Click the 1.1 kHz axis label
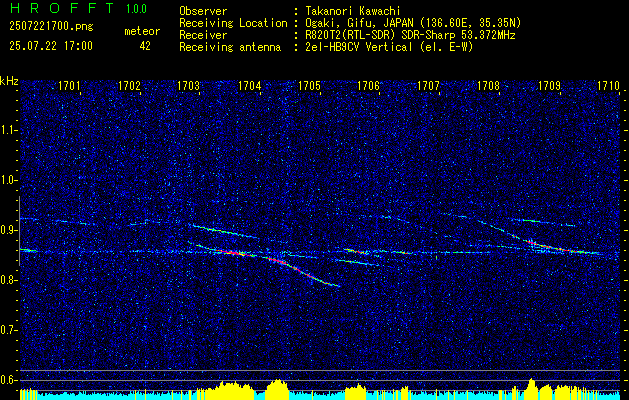This screenshot has width=629, height=400. 7,131
